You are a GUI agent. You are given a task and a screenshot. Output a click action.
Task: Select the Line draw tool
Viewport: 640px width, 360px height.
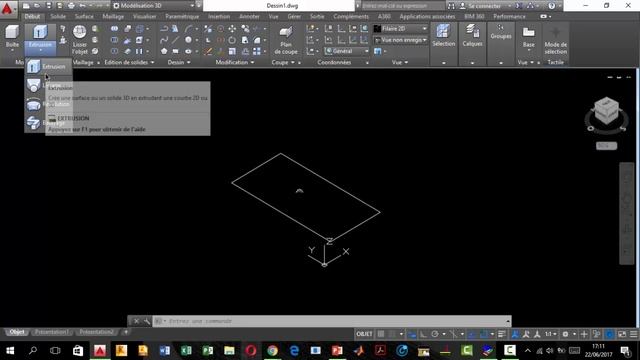pos(175,40)
